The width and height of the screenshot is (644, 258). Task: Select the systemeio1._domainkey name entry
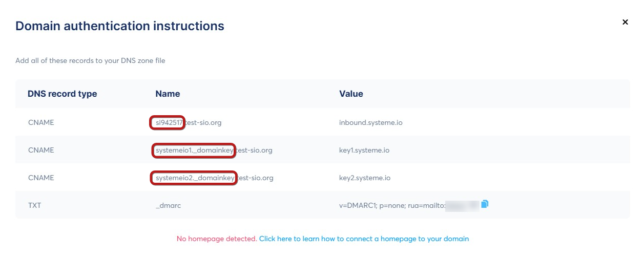click(x=195, y=150)
